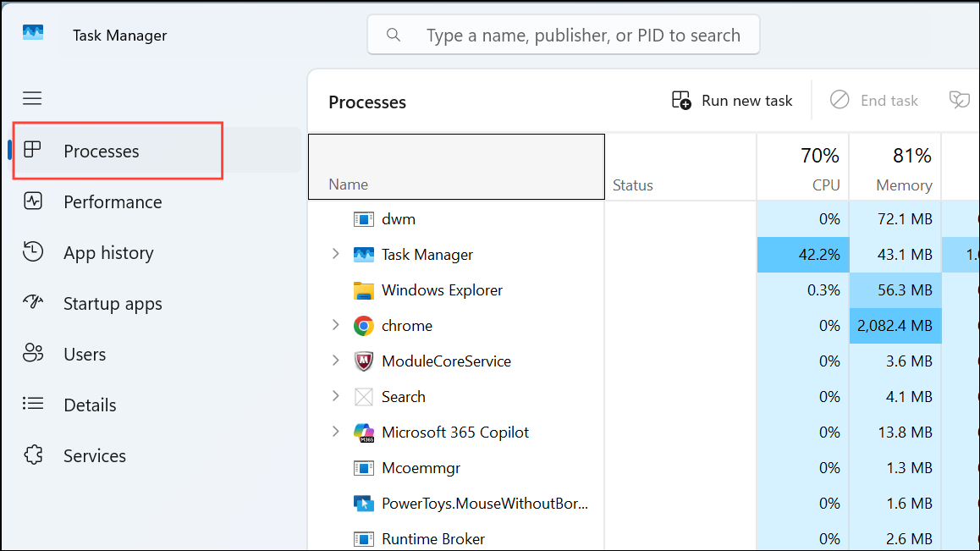Open the Startup apps page
Image resolution: width=980 pixels, height=551 pixels.
(x=157, y=303)
